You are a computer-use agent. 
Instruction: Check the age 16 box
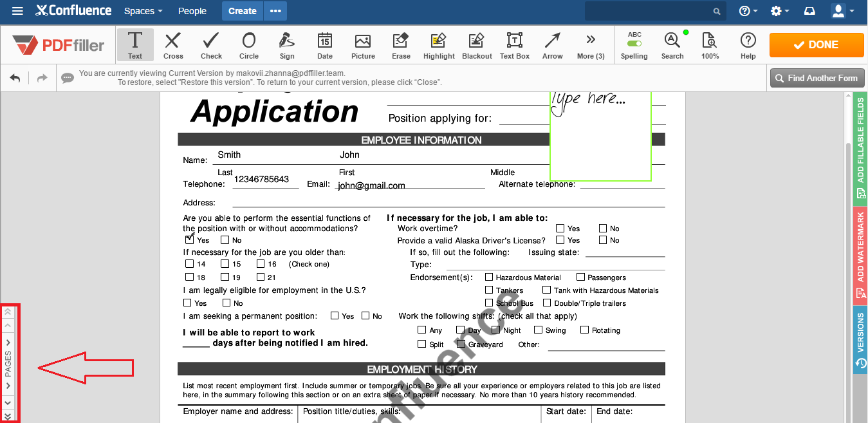pyautogui.click(x=261, y=263)
